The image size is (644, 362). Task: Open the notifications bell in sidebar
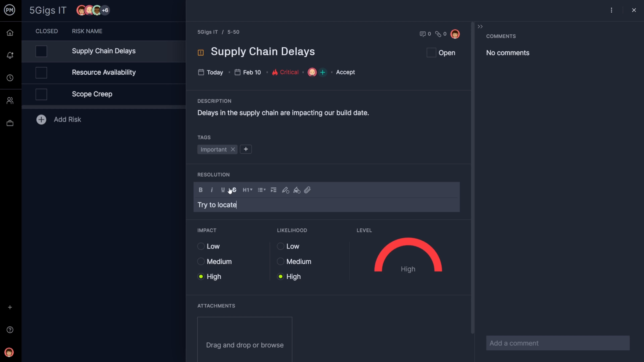click(10, 55)
